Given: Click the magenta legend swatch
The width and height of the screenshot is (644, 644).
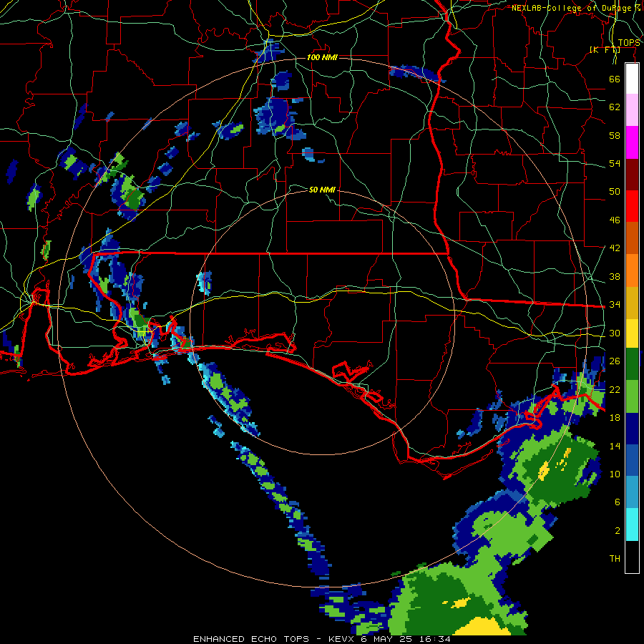Looking at the screenshot, I should click(x=632, y=142).
